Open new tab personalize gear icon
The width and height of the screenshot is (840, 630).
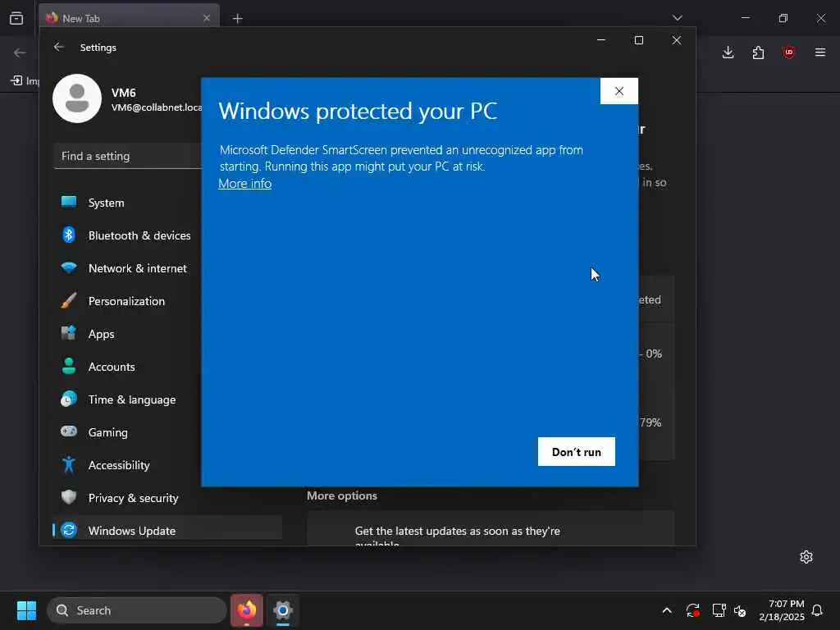(806, 557)
